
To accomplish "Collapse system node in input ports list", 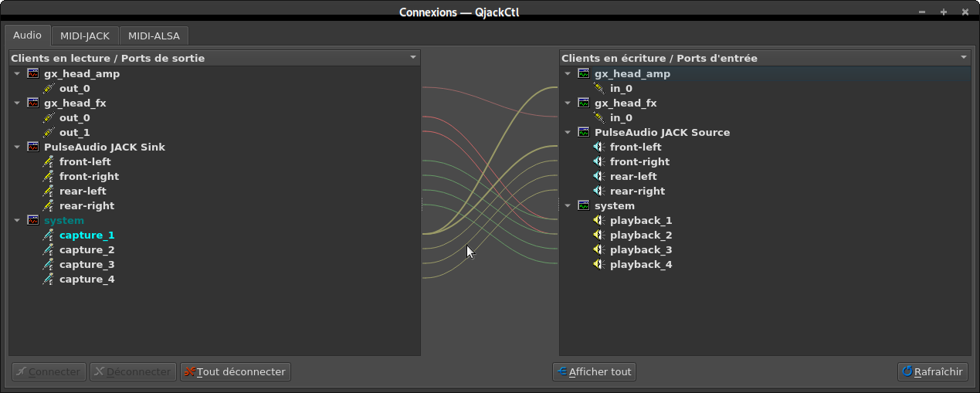I will coord(568,206).
